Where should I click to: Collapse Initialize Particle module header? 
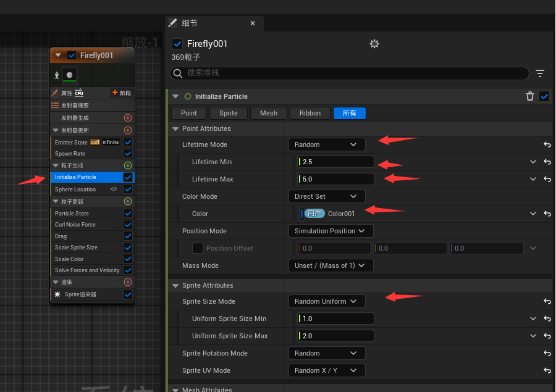[175, 96]
